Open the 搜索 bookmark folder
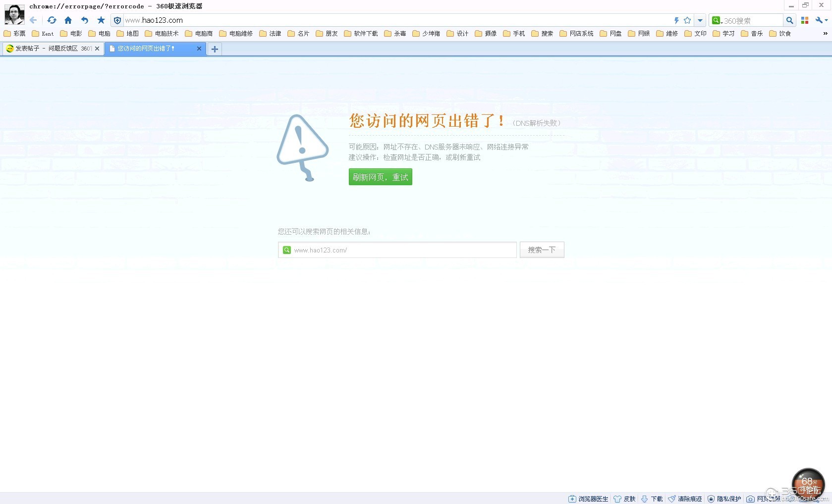Viewport: 832px width, 504px height. tap(542, 34)
